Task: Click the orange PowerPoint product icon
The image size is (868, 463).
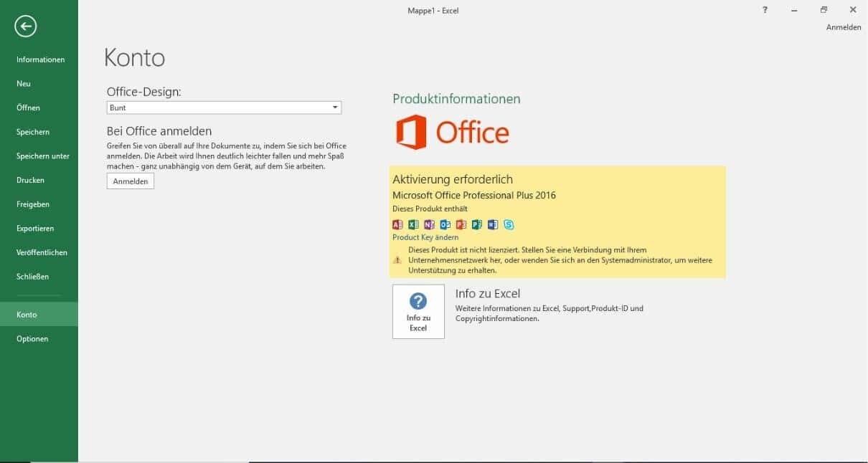Action: pyautogui.click(x=461, y=224)
